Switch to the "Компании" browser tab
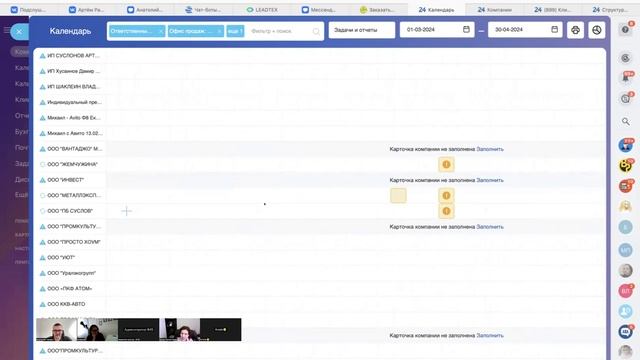640x360 pixels. tap(495, 9)
